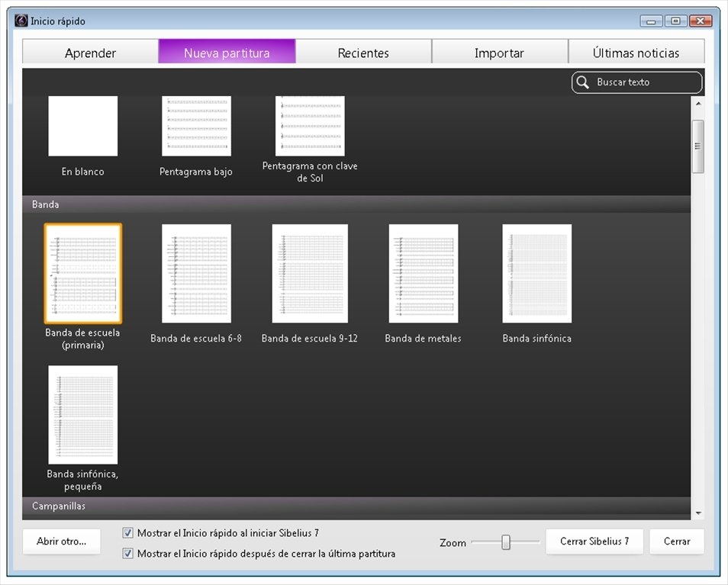Focus the Buscar texto search field

(637, 82)
